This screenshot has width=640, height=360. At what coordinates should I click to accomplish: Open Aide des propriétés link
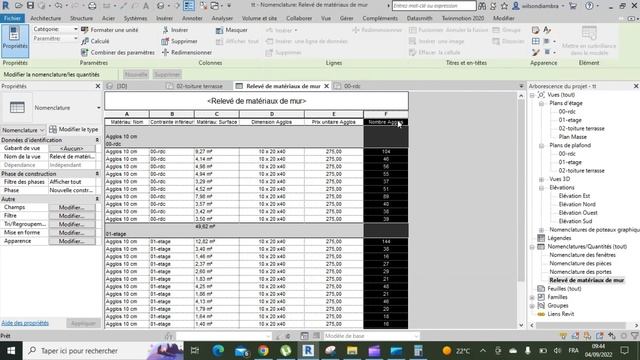coord(25,323)
